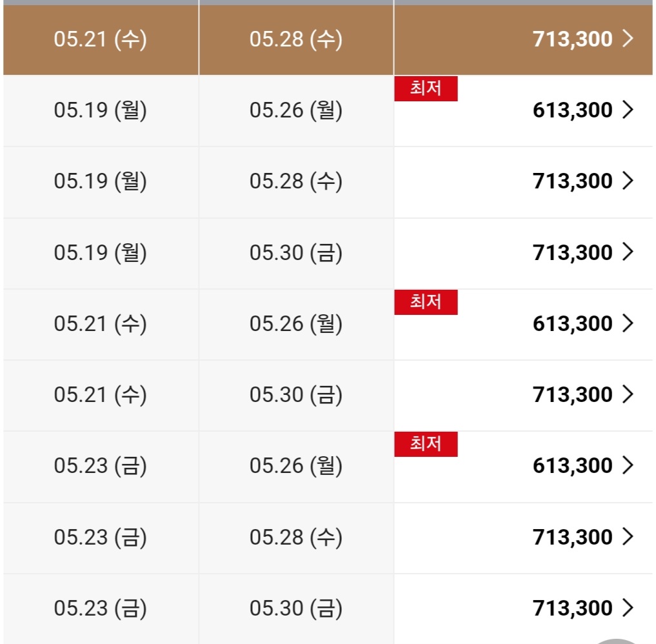
Task: Select return date 05.26 (월) for 05.21 departure
Action: click(296, 323)
